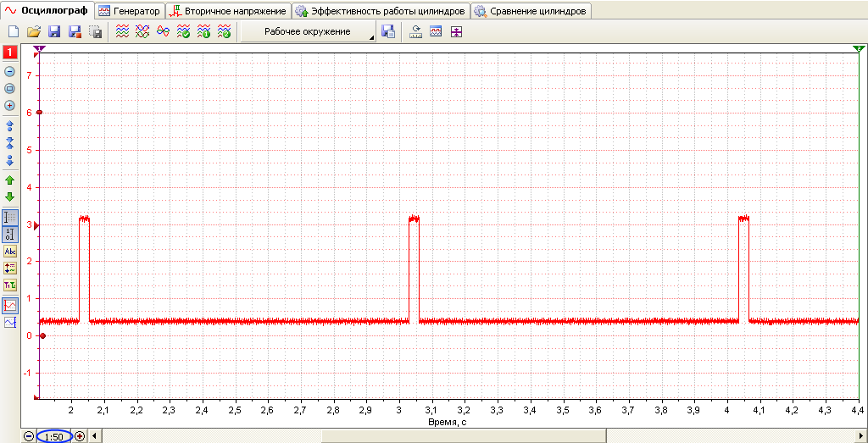Click the waveforms icon with green checkmark

click(x=183, y=32)
